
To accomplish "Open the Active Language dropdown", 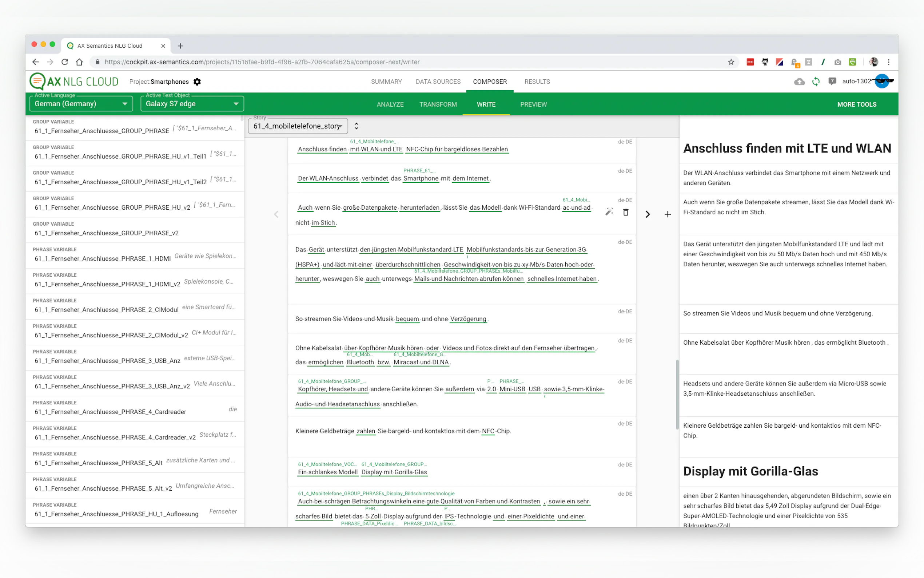I will click(81, 104).
